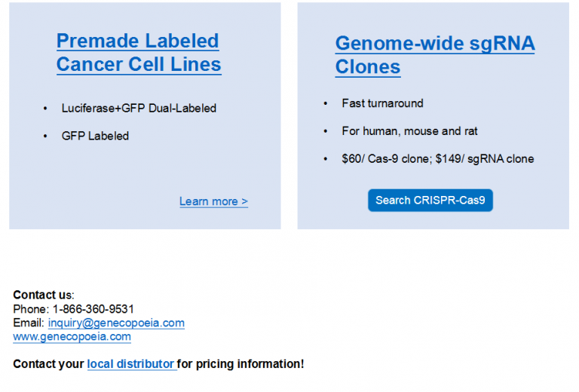Image resolution: width=579 pixels, height=392 pixels.
Task: Click the Phone: label text
Action: [31, 309]
